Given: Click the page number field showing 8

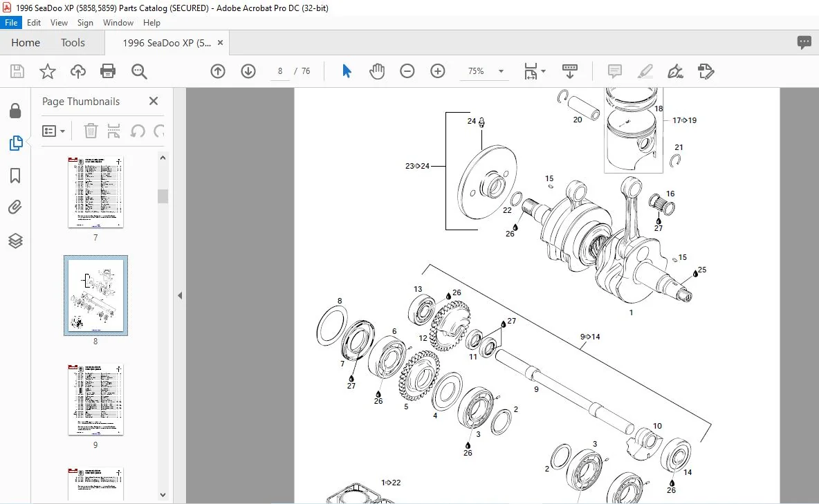Looking at the screenshot, I should coord(280,71).
